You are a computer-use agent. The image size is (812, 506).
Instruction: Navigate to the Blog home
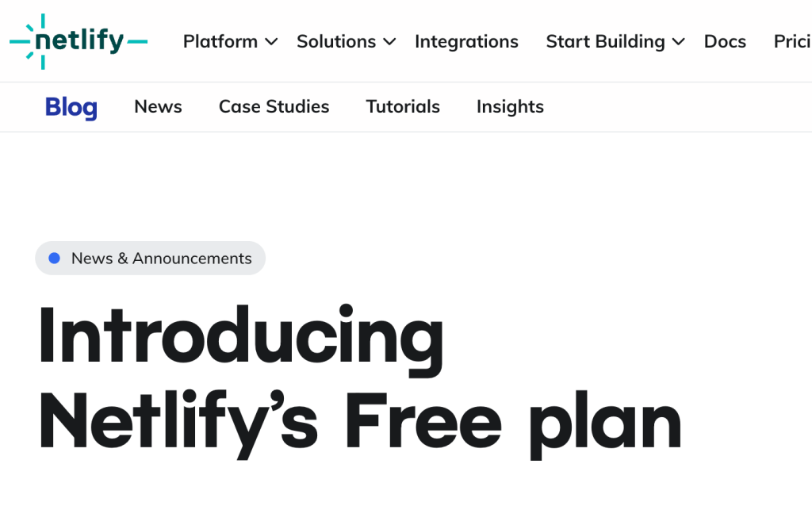click(71, 106)
